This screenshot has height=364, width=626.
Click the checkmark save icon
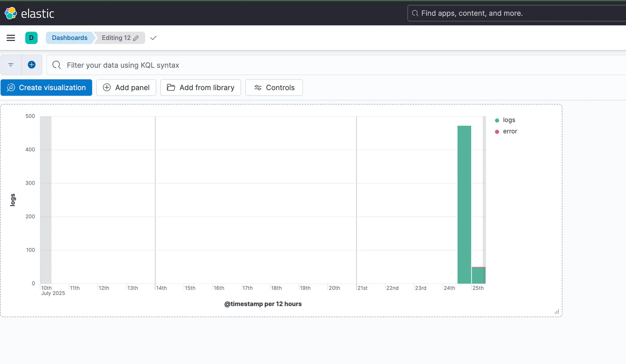tap(153, 38)
